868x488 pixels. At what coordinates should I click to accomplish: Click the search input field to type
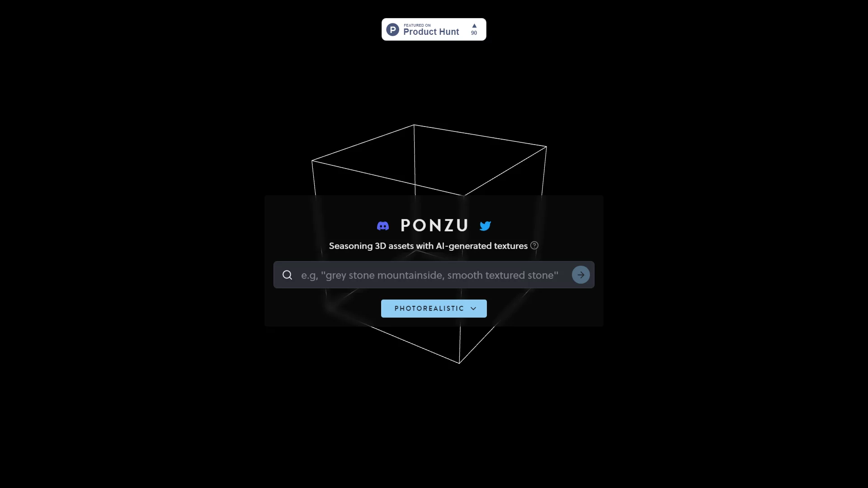[x=434, y=275]
